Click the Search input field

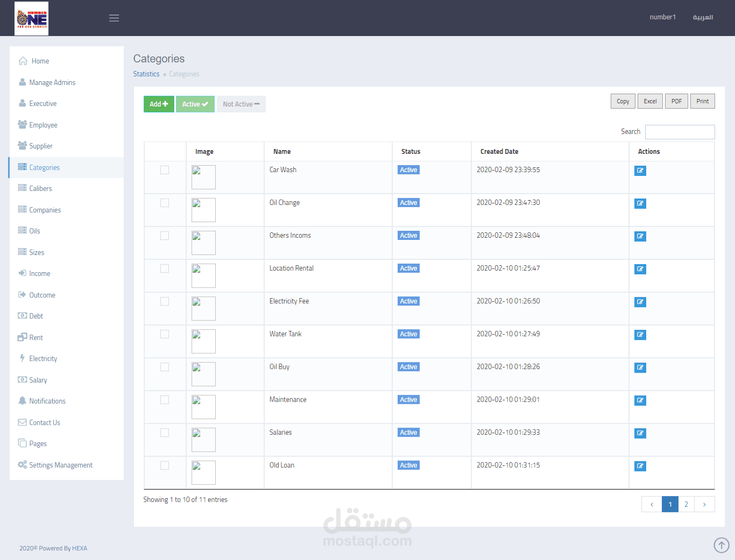click(680, 132)
